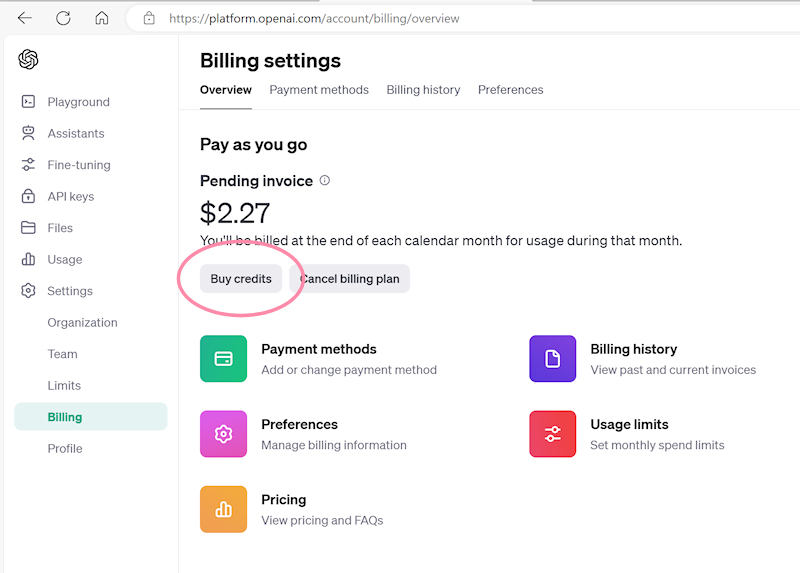Click the green Payment methods card icon
The width and height of the screenshot is (800, 573).
click(223, 359)
